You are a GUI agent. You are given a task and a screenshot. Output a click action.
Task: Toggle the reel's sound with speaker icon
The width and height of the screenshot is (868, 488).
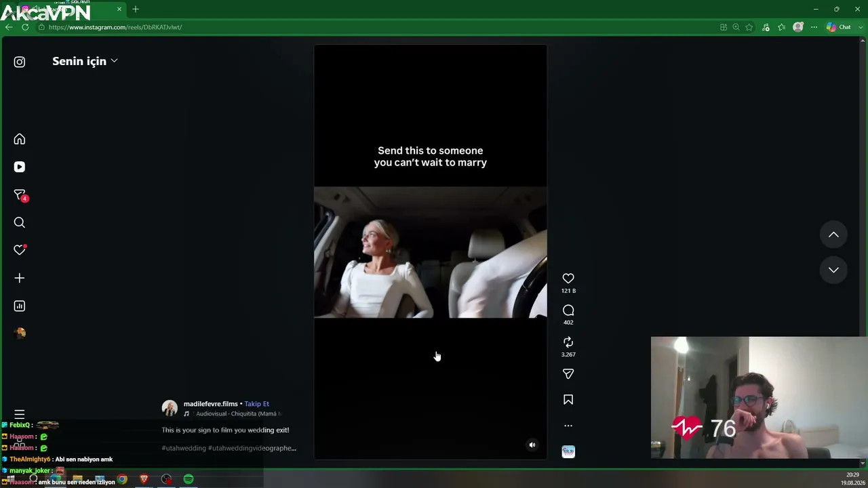(x=532, y=445)
